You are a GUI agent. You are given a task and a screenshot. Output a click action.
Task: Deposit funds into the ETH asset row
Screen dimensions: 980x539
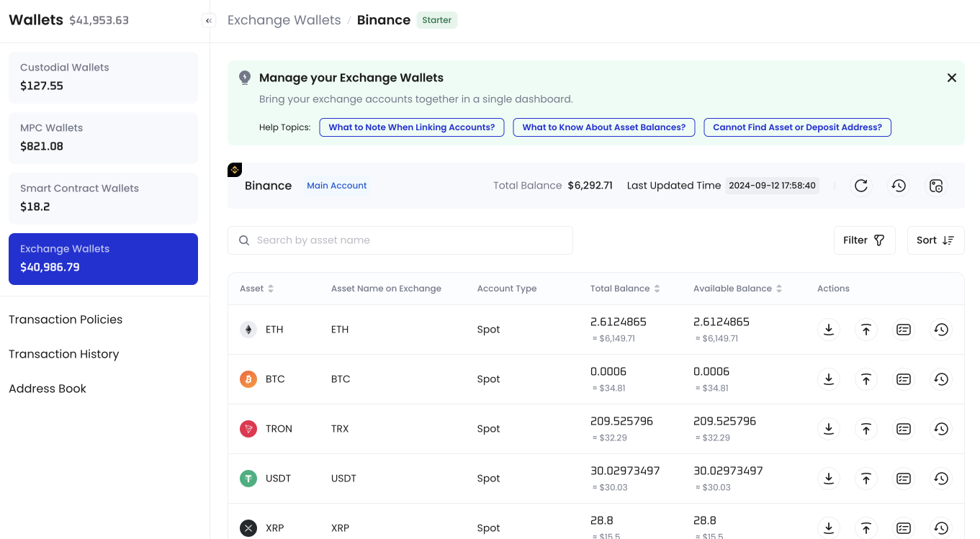point(829,329)
